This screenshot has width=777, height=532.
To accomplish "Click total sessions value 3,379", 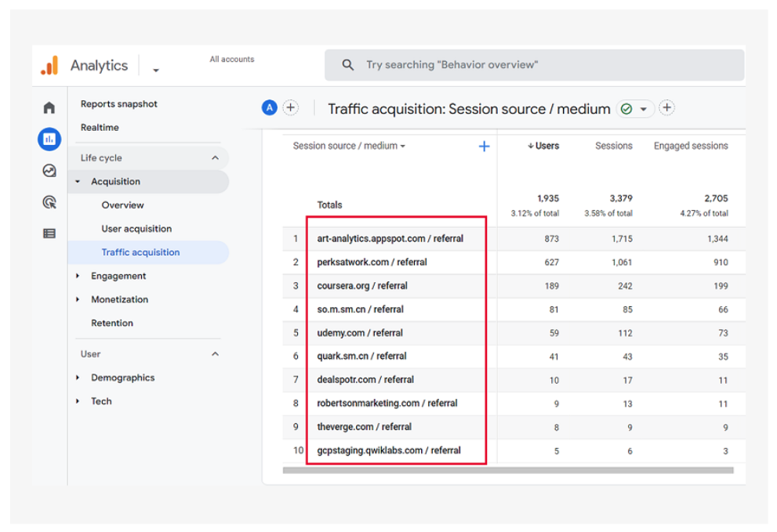I will pos(621,199).
